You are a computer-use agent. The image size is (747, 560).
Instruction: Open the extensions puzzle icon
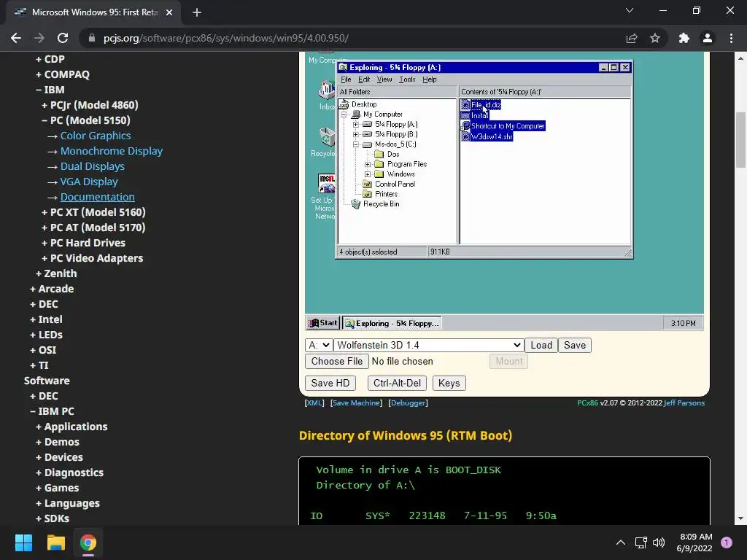(684, 38)
